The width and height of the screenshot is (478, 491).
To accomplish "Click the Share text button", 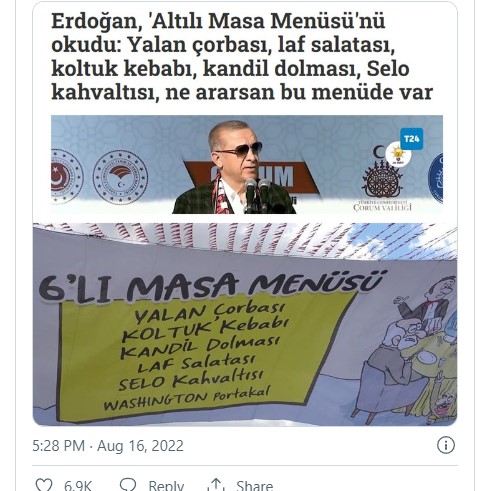I will pos(254,485).
